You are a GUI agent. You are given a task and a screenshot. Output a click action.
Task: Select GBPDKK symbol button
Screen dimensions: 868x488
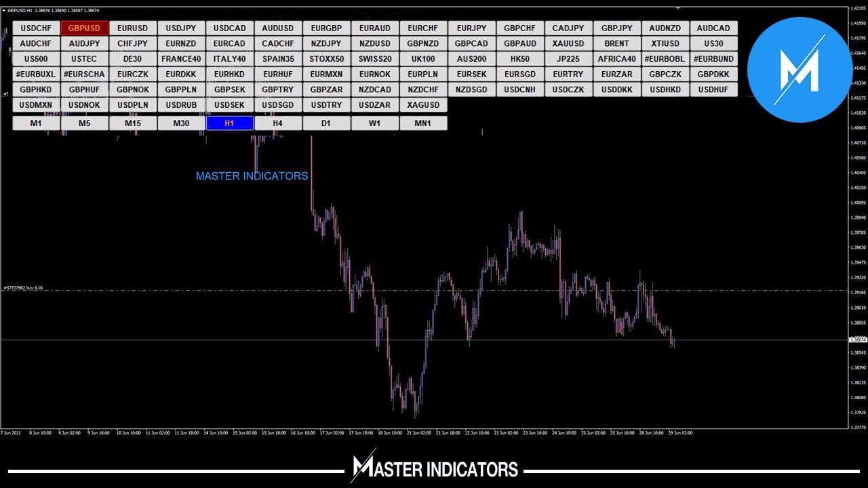pyautogui.click(x=713, y=75)
